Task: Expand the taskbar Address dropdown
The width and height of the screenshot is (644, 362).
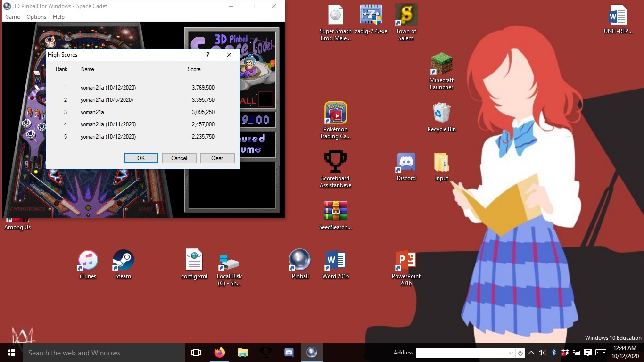Action: coord(511,353)
